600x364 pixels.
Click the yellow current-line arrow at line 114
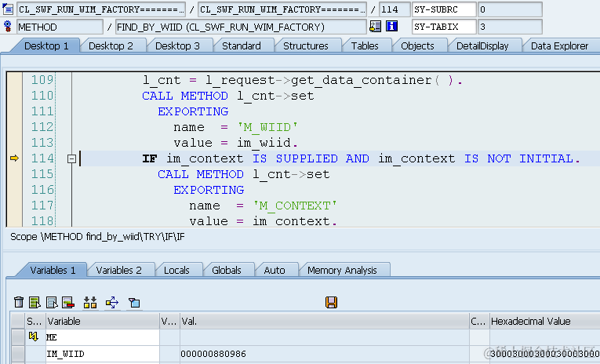(15, 158)
